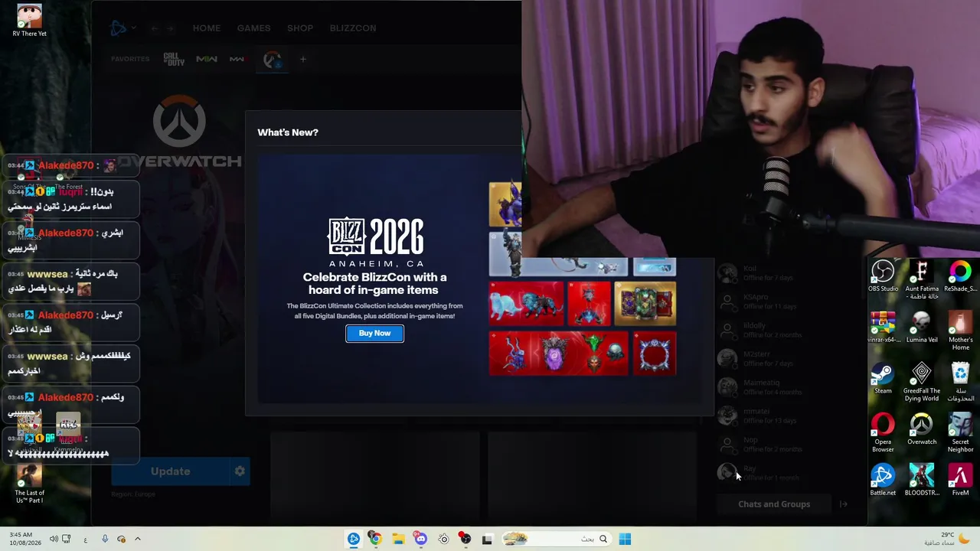Click the purple and gold card thumbnail

pos(645,303)
